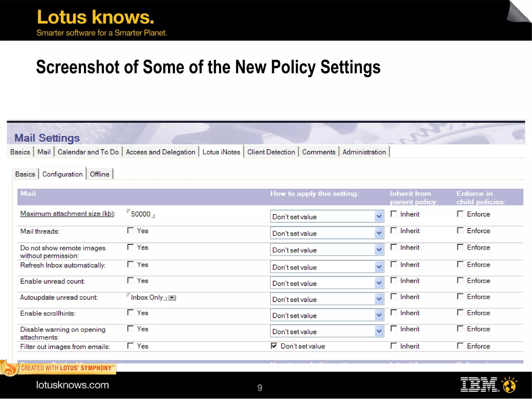This screenshot has width=532, height=399.
Task: Open Maximum attachment size apply-setting dropdown
Action: 327,216
